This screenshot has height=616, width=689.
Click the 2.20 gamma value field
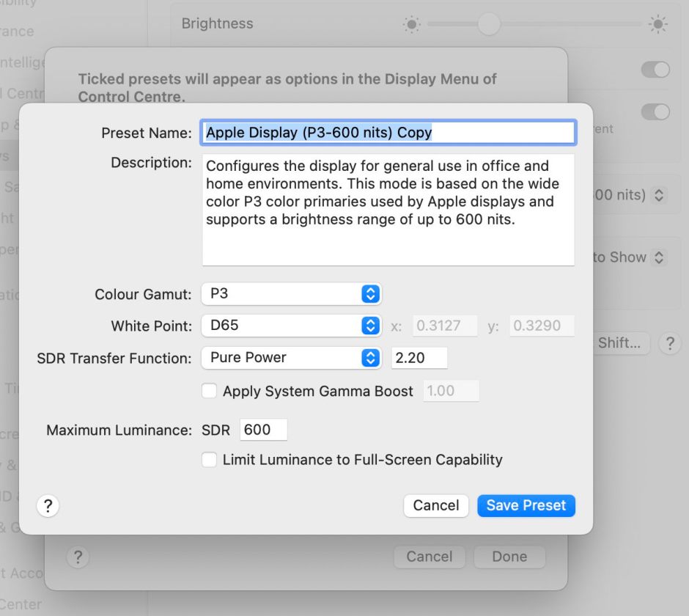419,358
